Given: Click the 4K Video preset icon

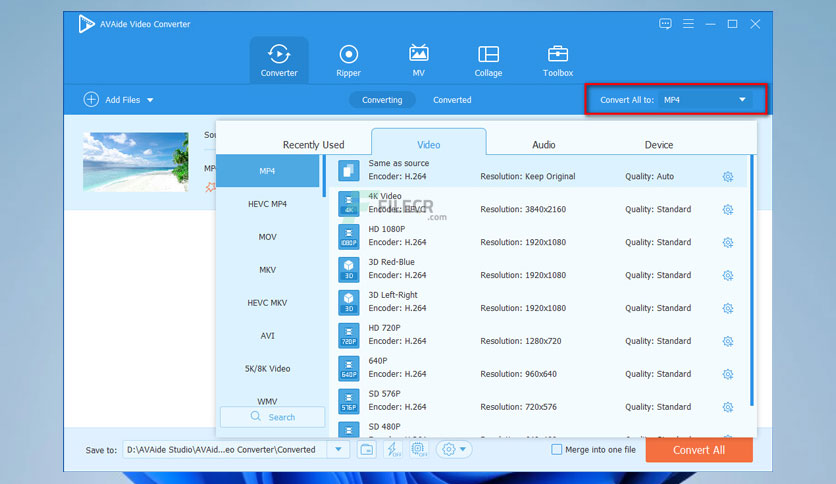Looking at the screenshot, I should coord(349,204).
